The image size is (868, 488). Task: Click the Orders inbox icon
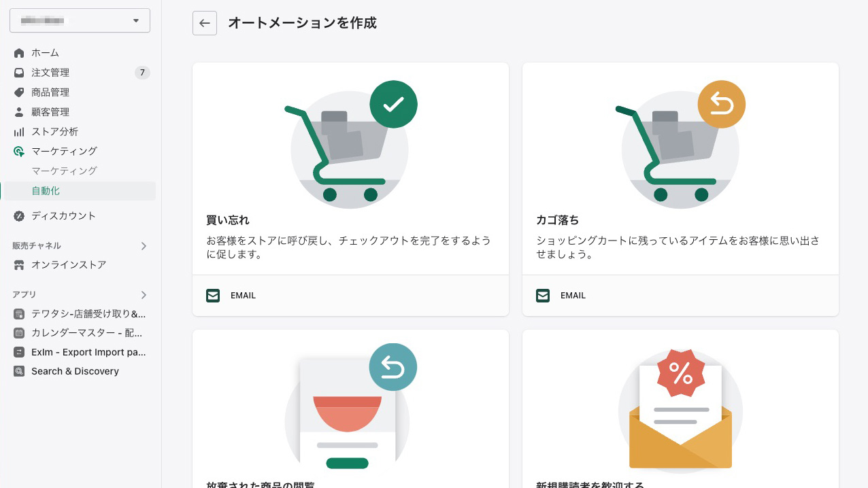(19, 73)
